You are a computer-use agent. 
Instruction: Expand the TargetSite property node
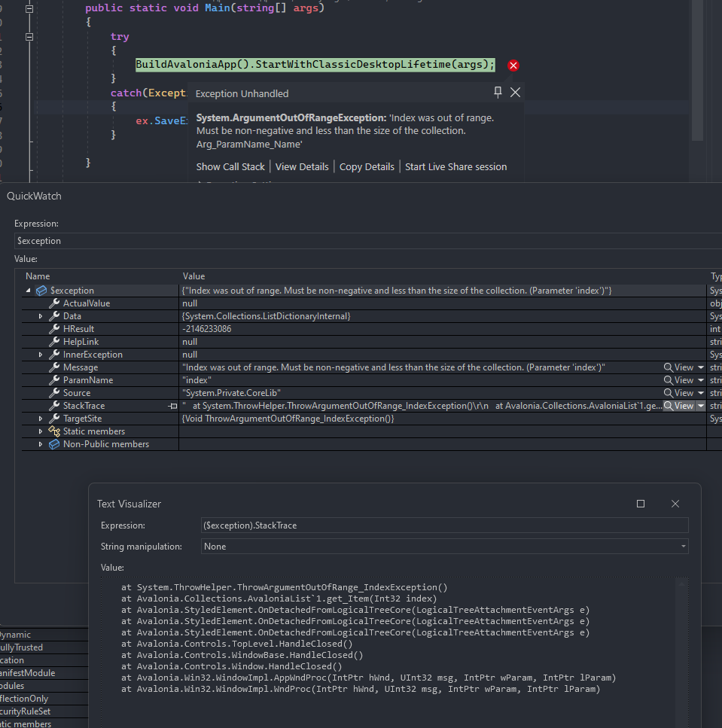(x=39, y=418)
